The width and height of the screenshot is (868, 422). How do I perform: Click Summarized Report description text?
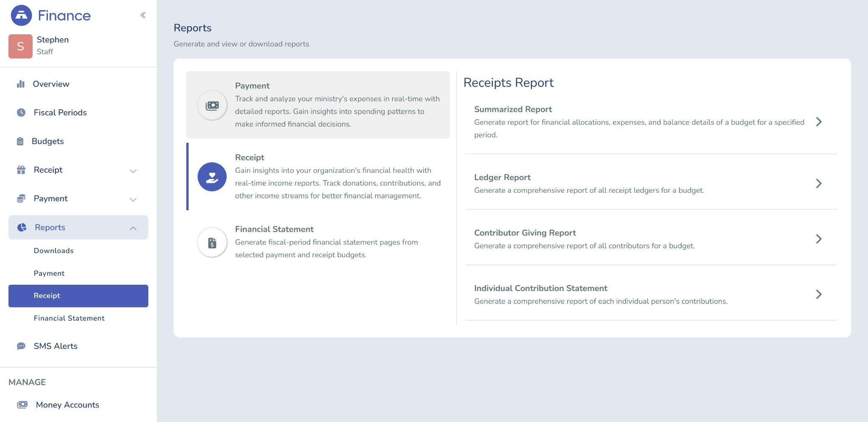tap(639, 129)
